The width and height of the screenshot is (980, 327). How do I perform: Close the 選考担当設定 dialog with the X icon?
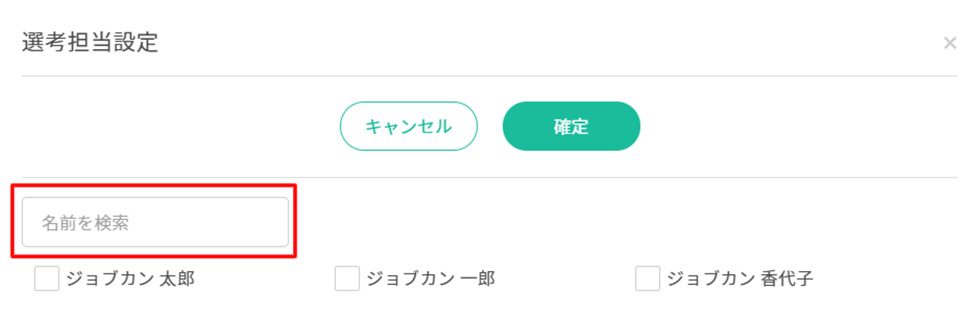(949, 44)
